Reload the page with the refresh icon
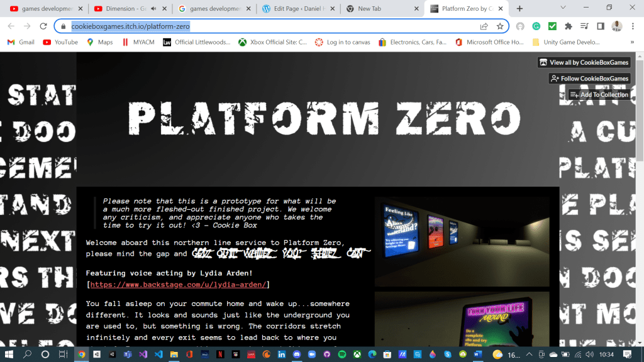The image size is (644, 362). pyautogui.click(x=43, y=26)
